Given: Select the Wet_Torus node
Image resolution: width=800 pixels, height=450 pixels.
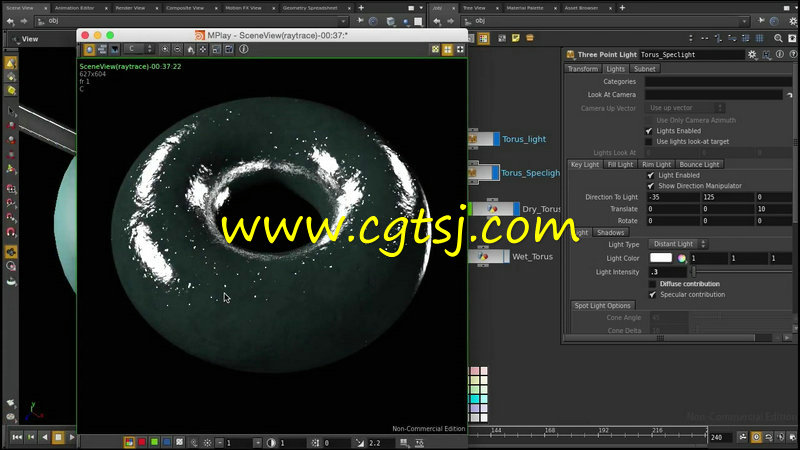Looking at the screenshot, I should 488,256.
